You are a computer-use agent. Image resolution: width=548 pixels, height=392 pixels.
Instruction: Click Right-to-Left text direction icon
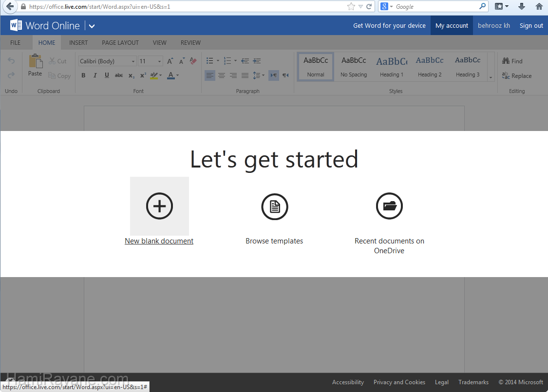point(285,75)
